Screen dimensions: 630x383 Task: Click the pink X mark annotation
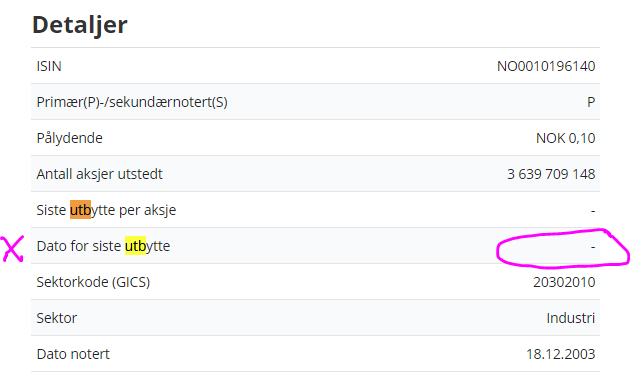(12, 249)
